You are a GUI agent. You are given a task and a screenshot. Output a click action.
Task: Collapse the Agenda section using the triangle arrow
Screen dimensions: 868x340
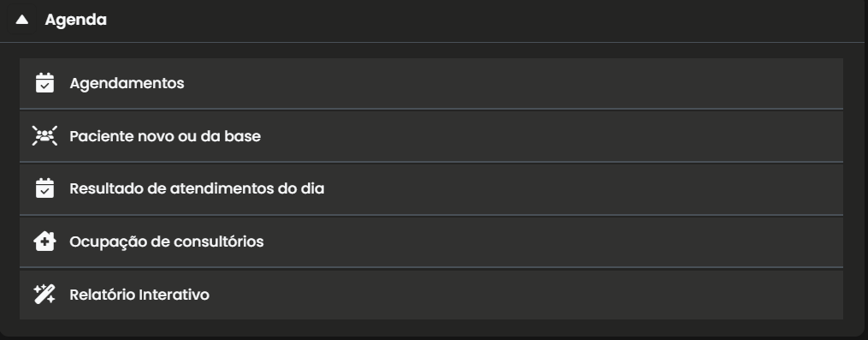21,20
